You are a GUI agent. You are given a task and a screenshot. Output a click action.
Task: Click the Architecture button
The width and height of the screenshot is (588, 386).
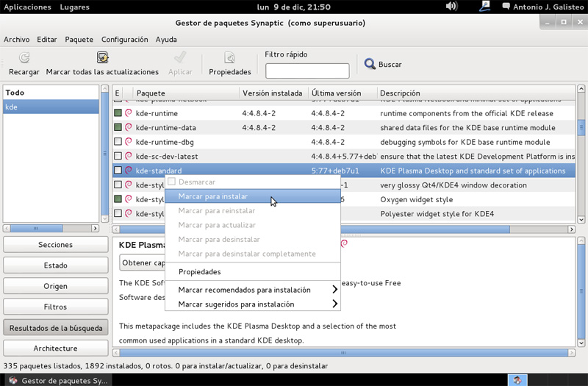56,348
